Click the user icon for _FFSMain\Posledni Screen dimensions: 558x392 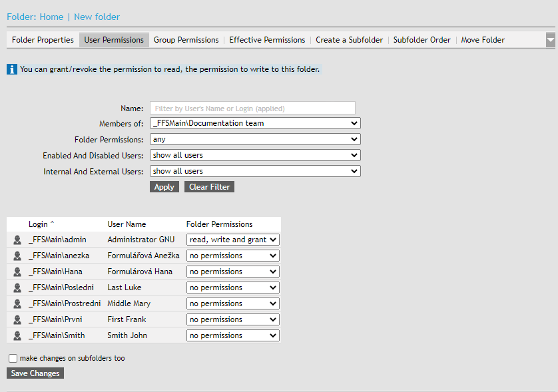17,288
